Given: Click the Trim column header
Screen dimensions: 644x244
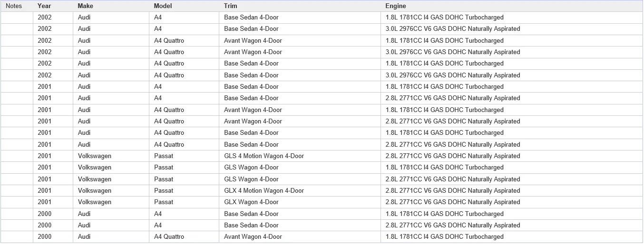Looking at the screenshot, I should click(x=300, y=6).
